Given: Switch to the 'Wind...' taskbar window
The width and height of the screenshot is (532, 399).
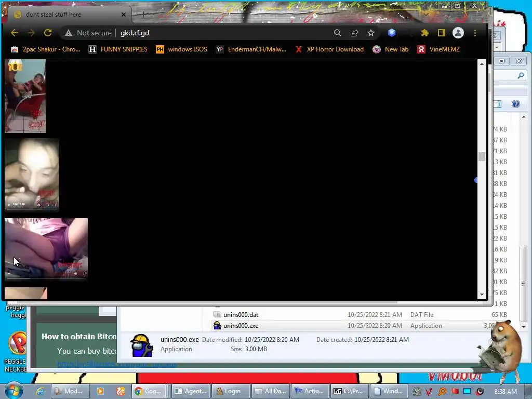Looking at the screenshot, I should click(388, 391).
